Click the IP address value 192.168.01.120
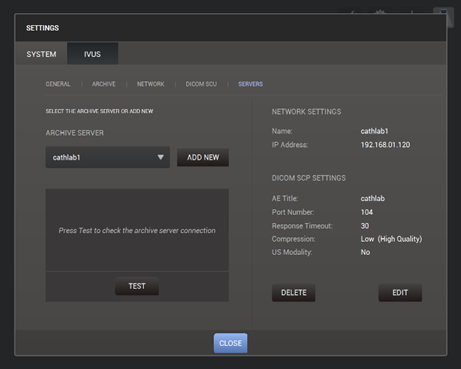Image resolution: width=461 pixels, height=369 pixels. pyautogui.click(x=385, y=145)
